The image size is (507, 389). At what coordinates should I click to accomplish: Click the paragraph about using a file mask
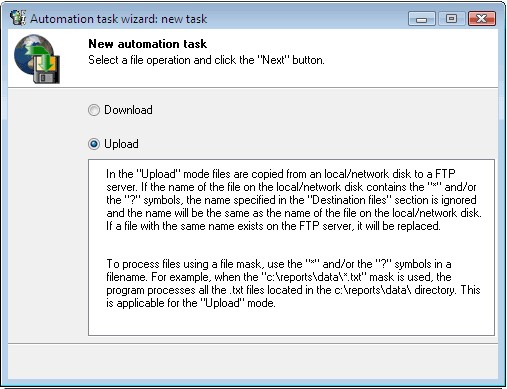click(x=293, y=283)
